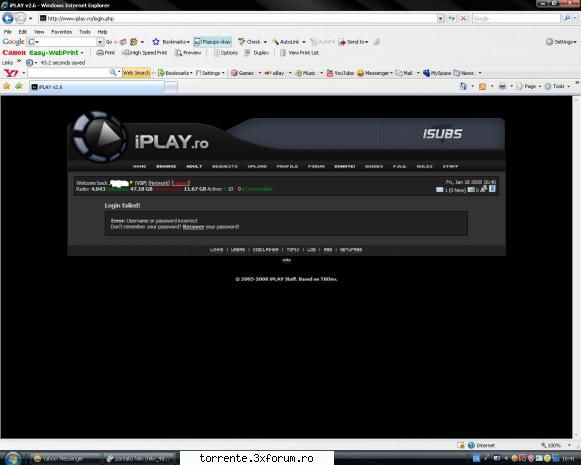Click the Windows Start orb
581x465 pixels.
[x=13, y=458]
